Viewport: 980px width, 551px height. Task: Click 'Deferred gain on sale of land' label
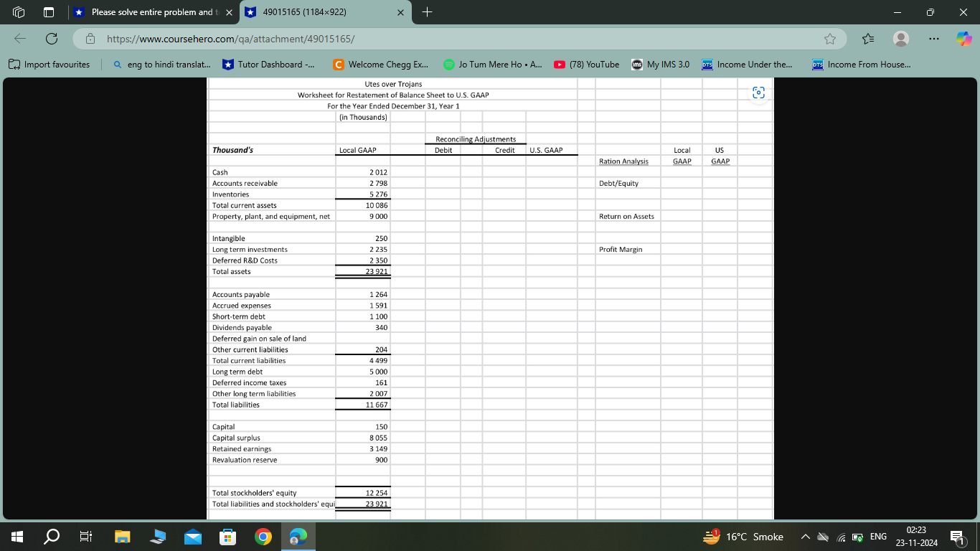click(259, 339)
